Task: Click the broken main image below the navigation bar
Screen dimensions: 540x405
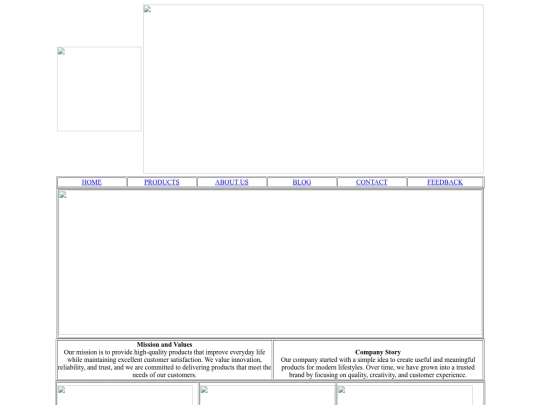Action: pyautogui.click(x=270, y=262)
